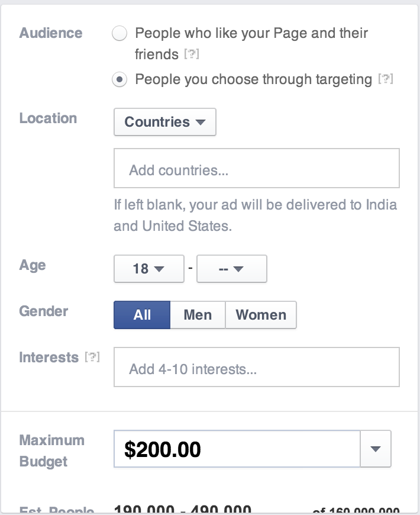Expand the Maximum Budget dropdown arrow
This screenshot has height=515, width=420.
tap(375, 449)
